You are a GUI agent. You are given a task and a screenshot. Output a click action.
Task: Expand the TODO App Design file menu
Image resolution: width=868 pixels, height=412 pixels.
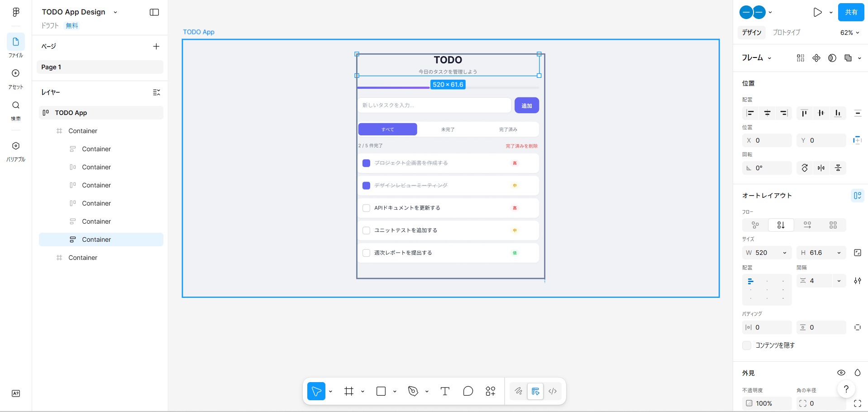pyautogui.click(x=115, y=12)
